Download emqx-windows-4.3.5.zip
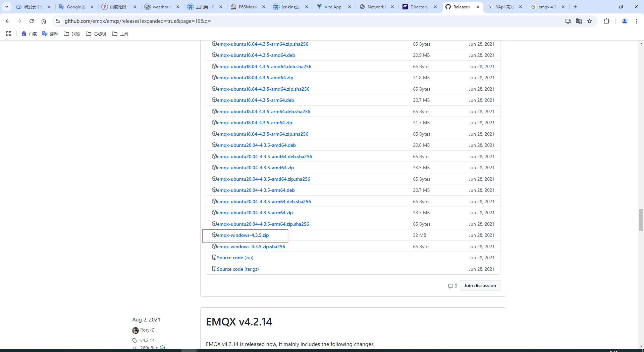The width and height of the screenshot is (644, 352). coord(243,235)
